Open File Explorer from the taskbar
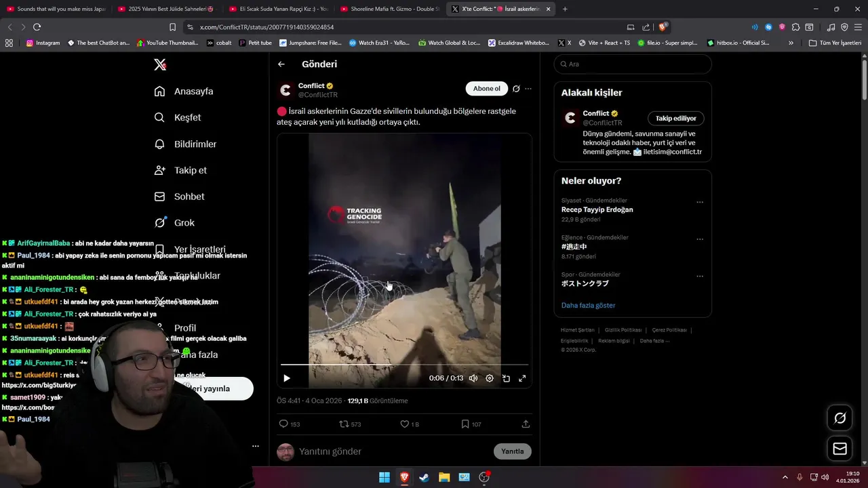The width and height of the screenshot is (868, 488). 444,477
